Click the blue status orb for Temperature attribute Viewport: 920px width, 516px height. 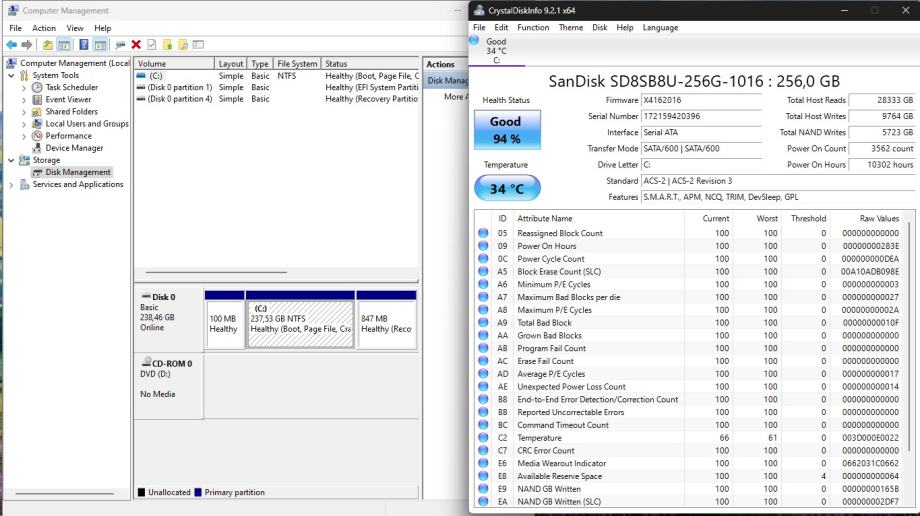click(x=483, y=437)
